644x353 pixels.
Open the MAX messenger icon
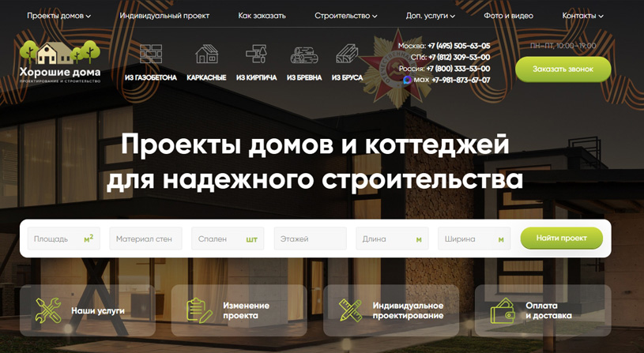[408, 80]
